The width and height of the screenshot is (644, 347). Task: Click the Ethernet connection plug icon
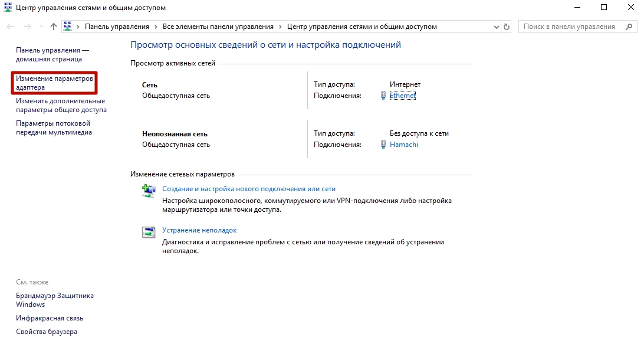coord(383,96)
